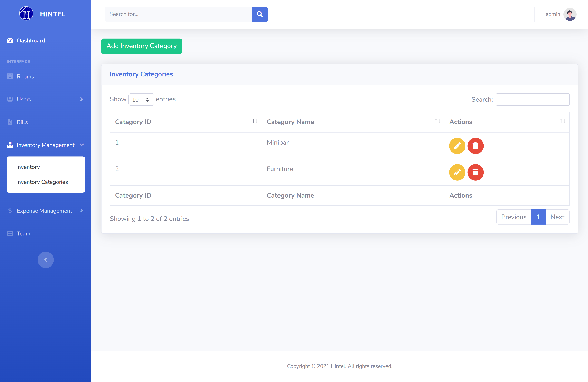Click the search magnifier icon
Viewport: 588px width, 382px height.
coord(260,14)
